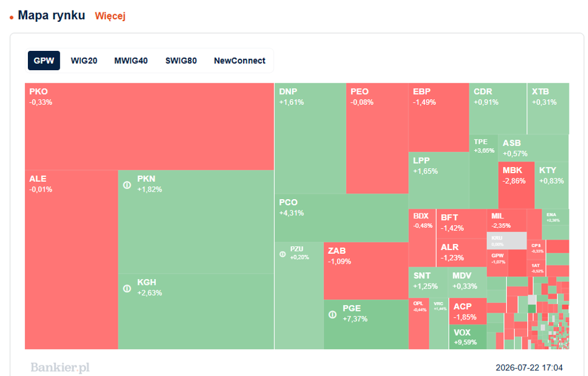Click the ALE stock tile
Screen dimensions: 588x376
[71, 260]
